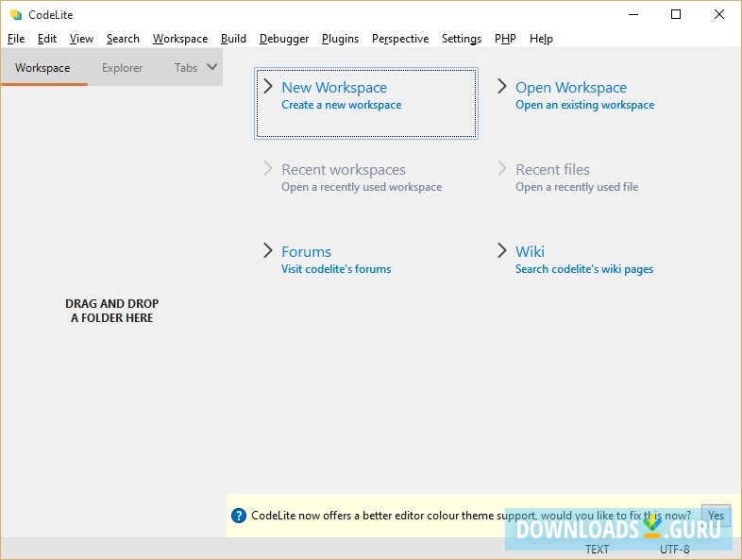Click the arrow icon beside Recent files
This screenshot has width=742, height=560.
501,168
